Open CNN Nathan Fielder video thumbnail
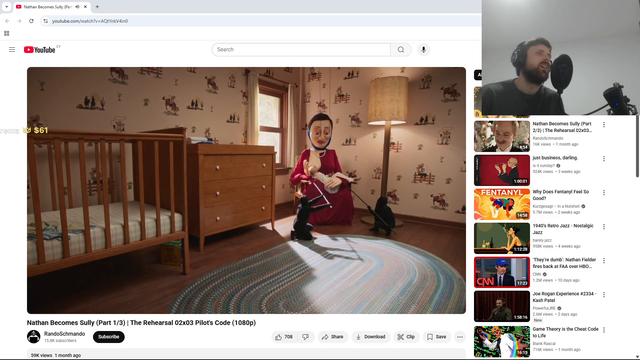The height and width of the screenshot is (360, 640). click(502, 272)
